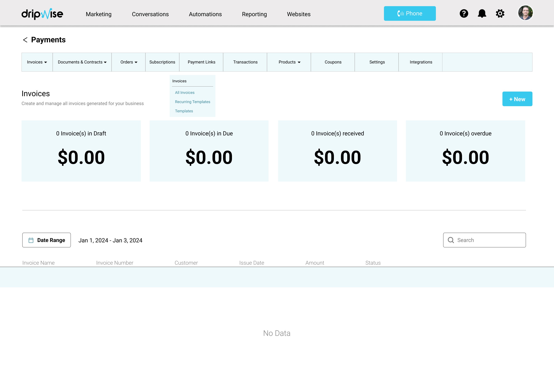Choose All Invoices from the dropdown menu
Screen dimensions: 554x392
(x=185, y=93)
